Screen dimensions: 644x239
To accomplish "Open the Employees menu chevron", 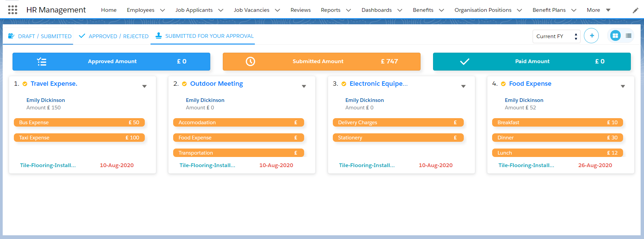I will (162, 10).
